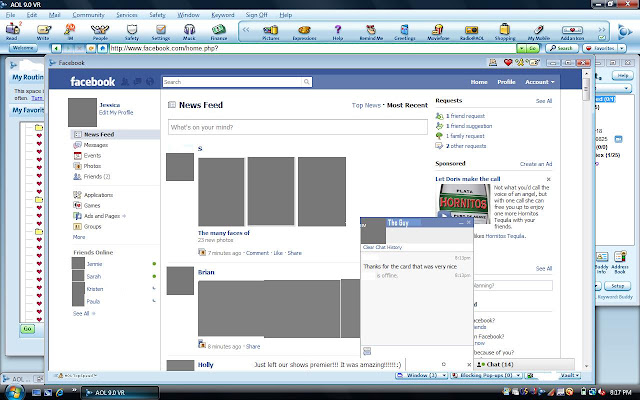
Task: Launch the Internet Explorer quick launch icon
Action: coord(60,392)
